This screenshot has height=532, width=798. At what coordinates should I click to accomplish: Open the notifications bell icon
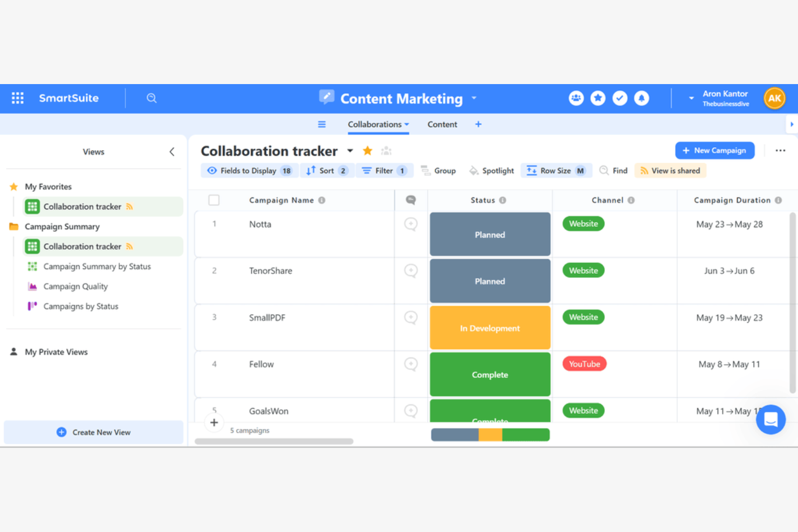point(642,98)
